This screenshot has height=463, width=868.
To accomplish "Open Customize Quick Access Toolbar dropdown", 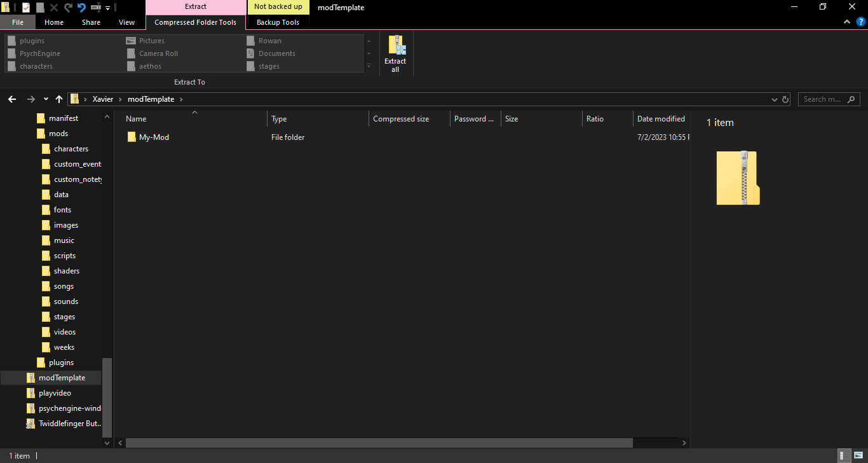I will pyautogui.click(x=107, y=8).
